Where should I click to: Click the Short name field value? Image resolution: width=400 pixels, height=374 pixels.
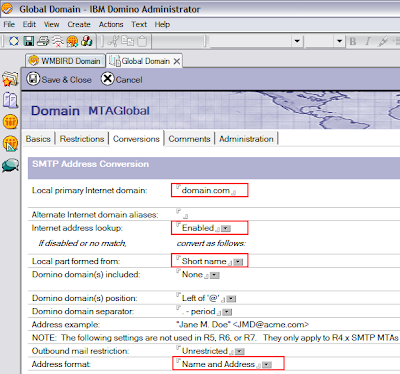pyautogui.click(x=204, y=261)
